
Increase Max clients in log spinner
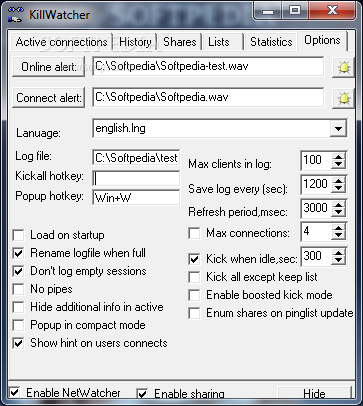339,157
